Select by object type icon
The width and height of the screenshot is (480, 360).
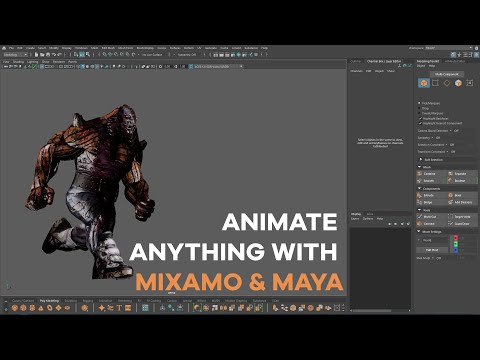pyautogui.click(x=82, y=54)
